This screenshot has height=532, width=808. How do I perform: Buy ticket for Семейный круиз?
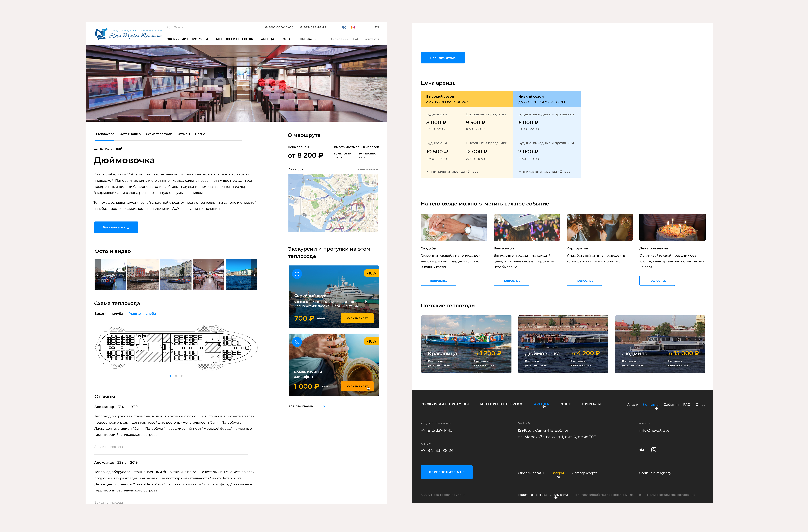[357, 318]
